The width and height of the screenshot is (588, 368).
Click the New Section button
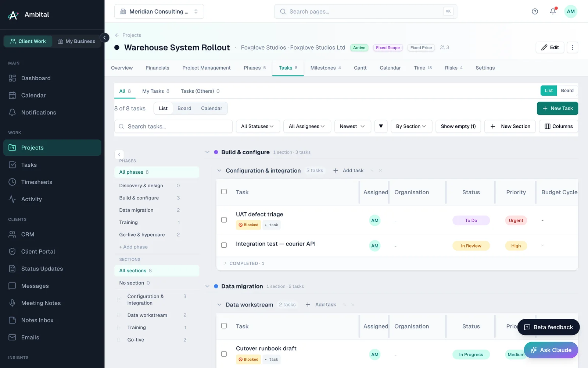point(510,126)
